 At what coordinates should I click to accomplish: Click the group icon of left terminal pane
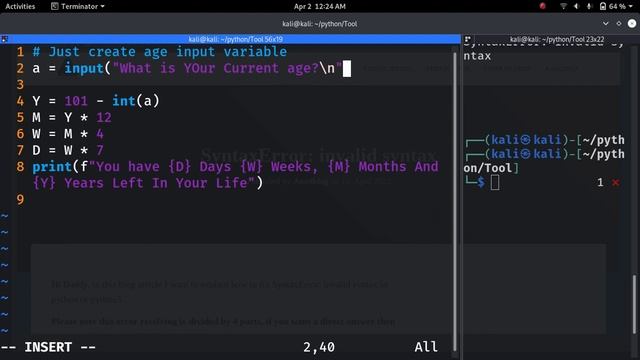tap(4, 39)
